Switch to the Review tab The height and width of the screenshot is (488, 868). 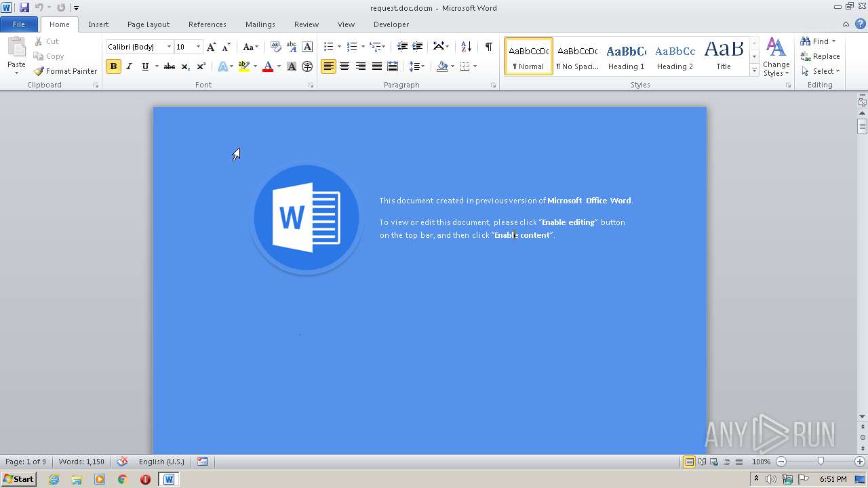307,24
